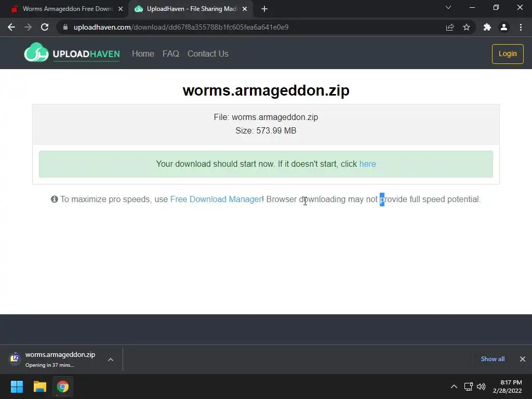Open the worms.armageddon.zip download item

pos(60,359)
